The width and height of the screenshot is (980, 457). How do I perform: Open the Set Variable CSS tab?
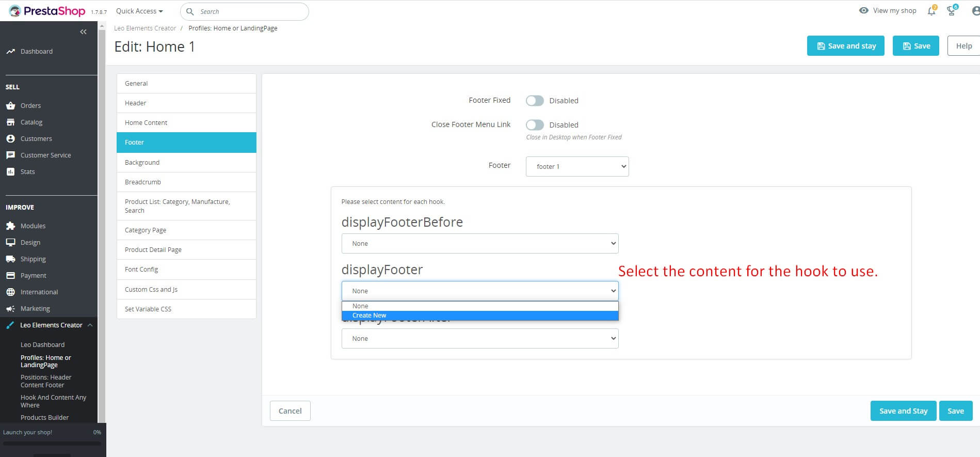186,309
